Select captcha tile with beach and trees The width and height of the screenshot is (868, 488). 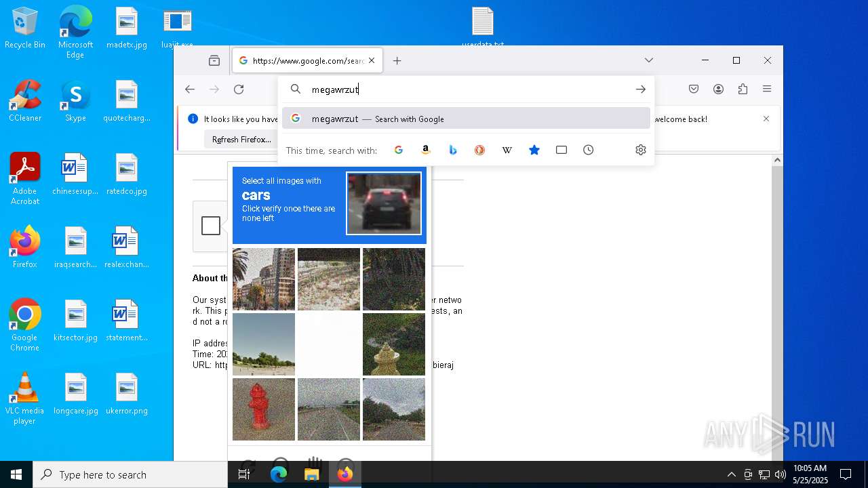tap(264, 344)
